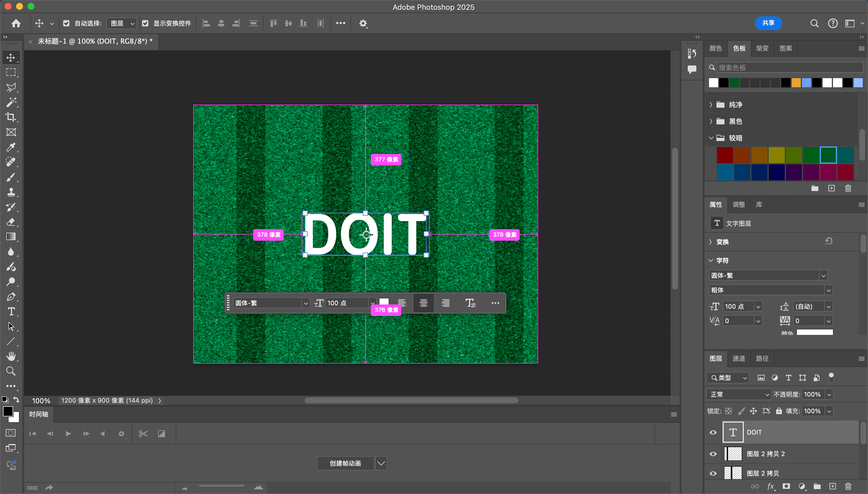Expand the 纯净 swatch folder

tap(711, 105)
